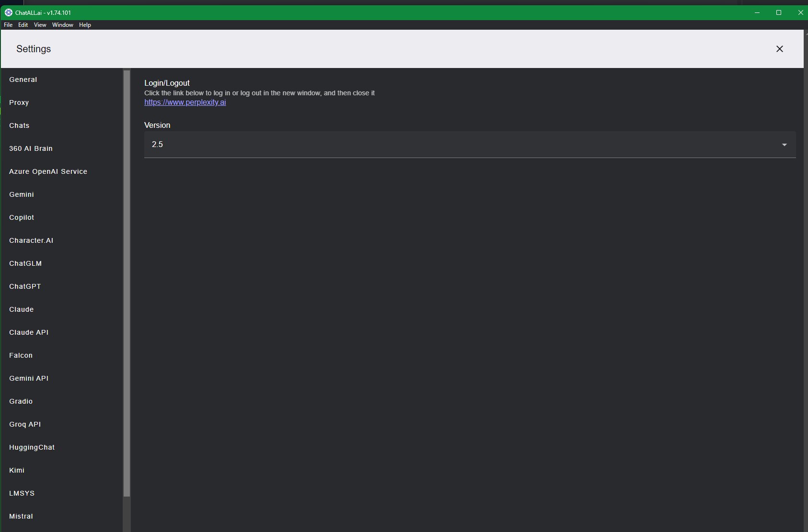Open the Kimi settings tab
This screenshot has width=808, height=532.
point(61,470)
